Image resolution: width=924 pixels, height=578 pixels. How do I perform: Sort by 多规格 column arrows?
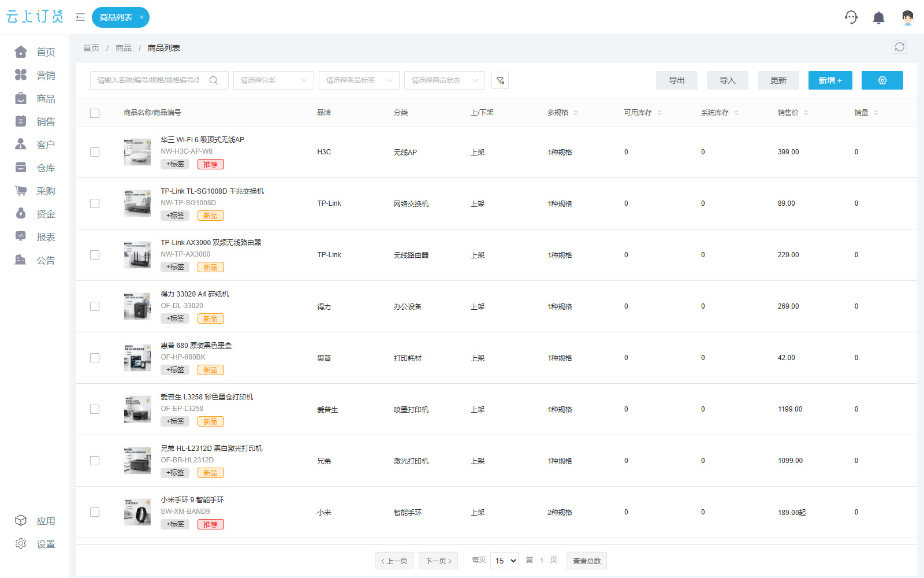click(576, 113)
